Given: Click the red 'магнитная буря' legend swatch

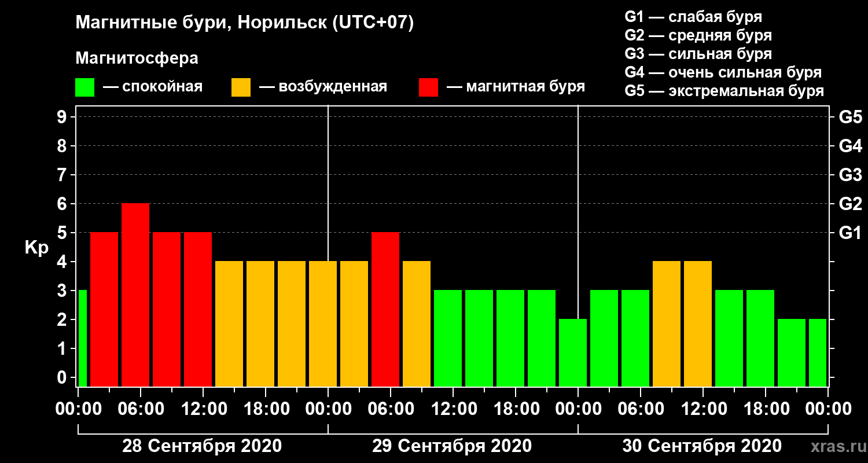Looking at the screenshot, I should coord(428,87).
